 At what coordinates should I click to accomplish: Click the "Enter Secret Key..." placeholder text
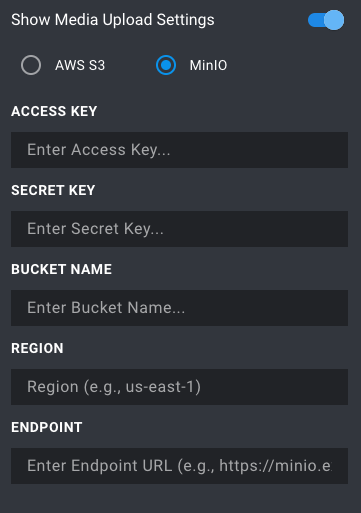coord(95,229)
